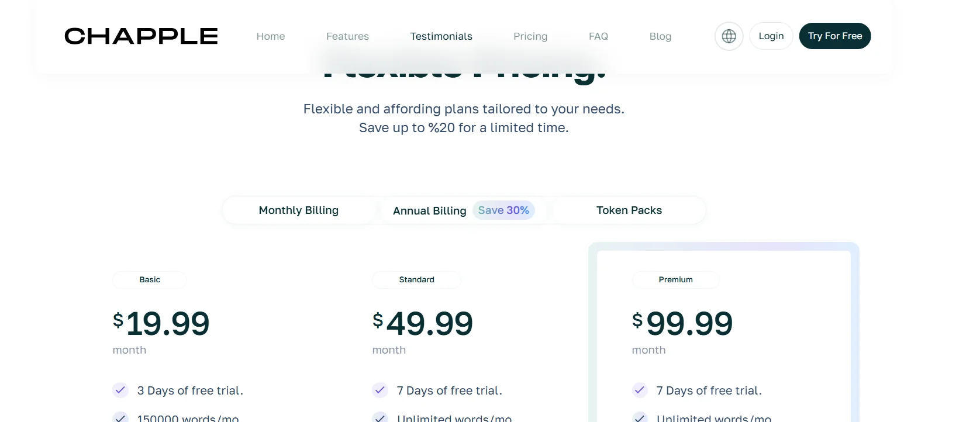Click checkmark next to Standard Unlimited words/mo
The image size is (980, 422).
(380, 417)
